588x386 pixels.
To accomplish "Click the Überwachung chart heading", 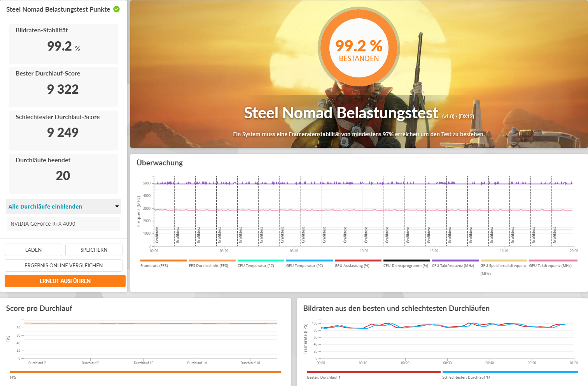I will 160,163.
